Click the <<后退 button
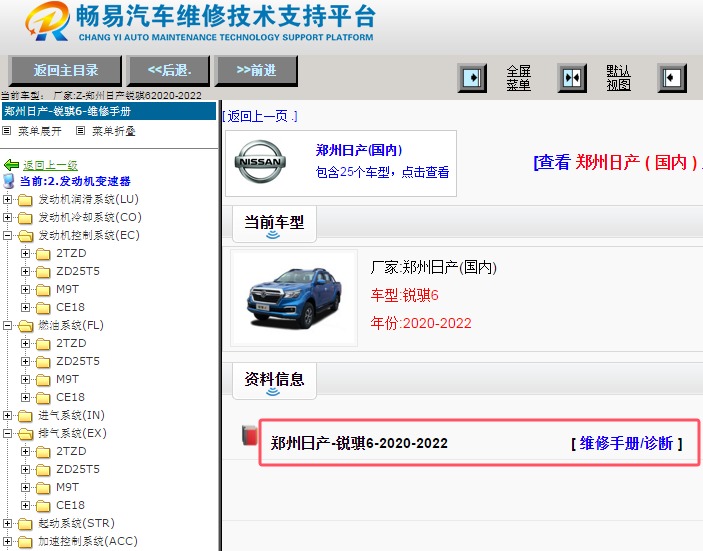Viewport: 703px width, 551px height. coord(169,70)
